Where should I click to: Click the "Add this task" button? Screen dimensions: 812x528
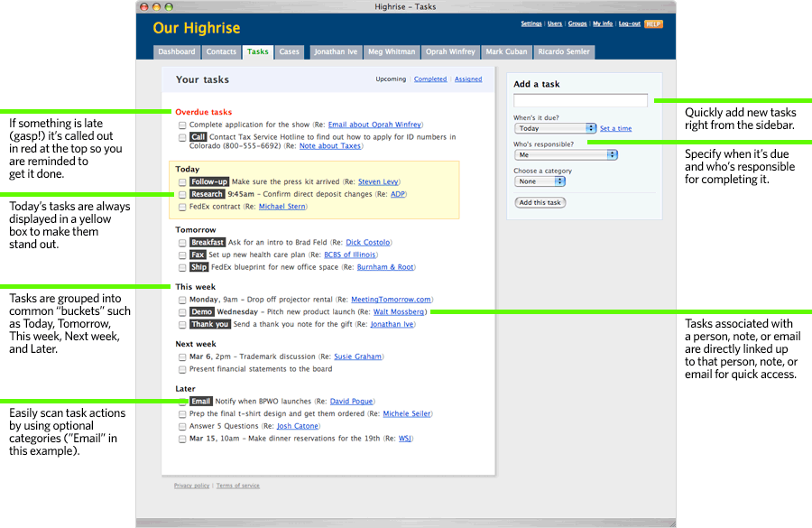point(540,202)
